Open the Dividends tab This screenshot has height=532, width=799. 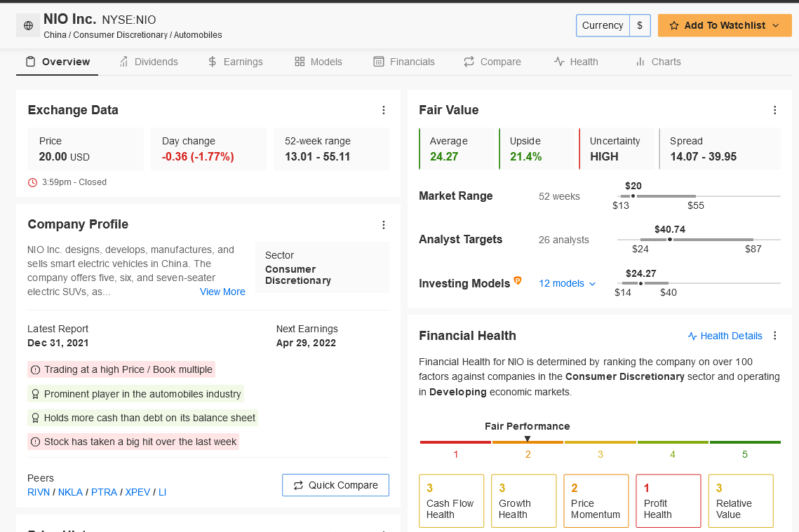(x=148, y=62)
